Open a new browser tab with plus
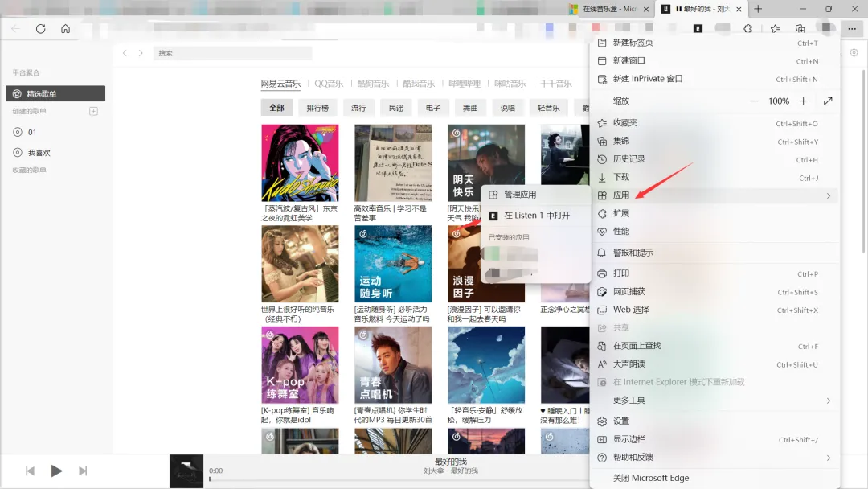The height and width of the screenshot is (489, 868). 758,9
